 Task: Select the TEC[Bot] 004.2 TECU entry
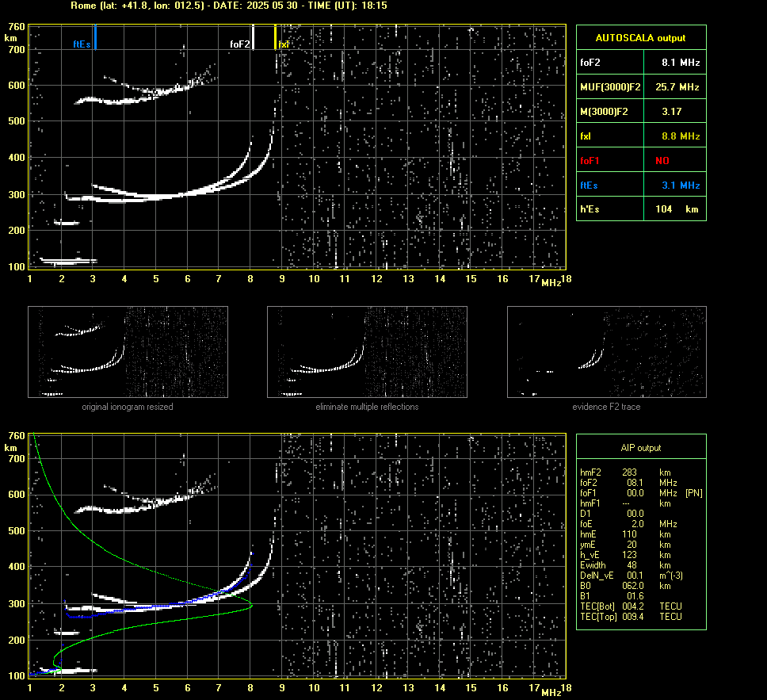pyautogui.click(x=631, y=606)
